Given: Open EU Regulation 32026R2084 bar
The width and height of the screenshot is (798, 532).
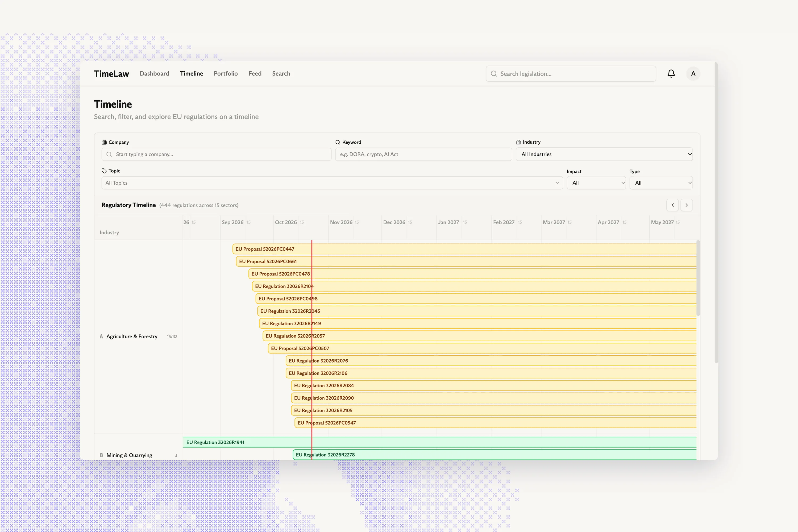Looking at the screenshot, I should [494, 386].
